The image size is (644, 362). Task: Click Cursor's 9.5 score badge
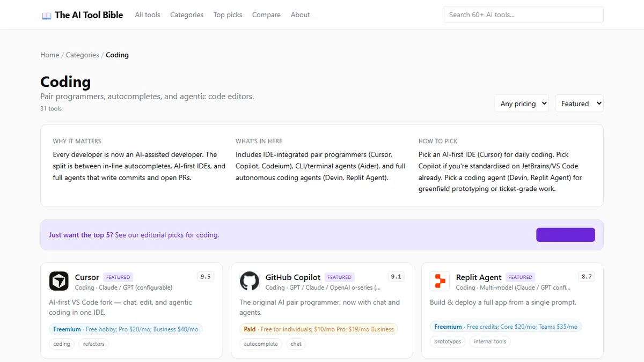point(206,277)
